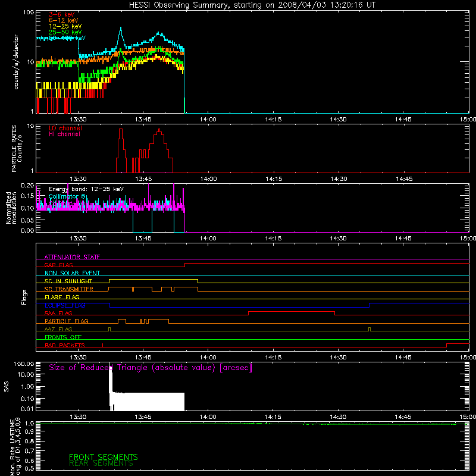Viewport: 476px width, 476px height.
Task: Click '13:45' time label under particle rates panel
Action: (x=143, y=179)
